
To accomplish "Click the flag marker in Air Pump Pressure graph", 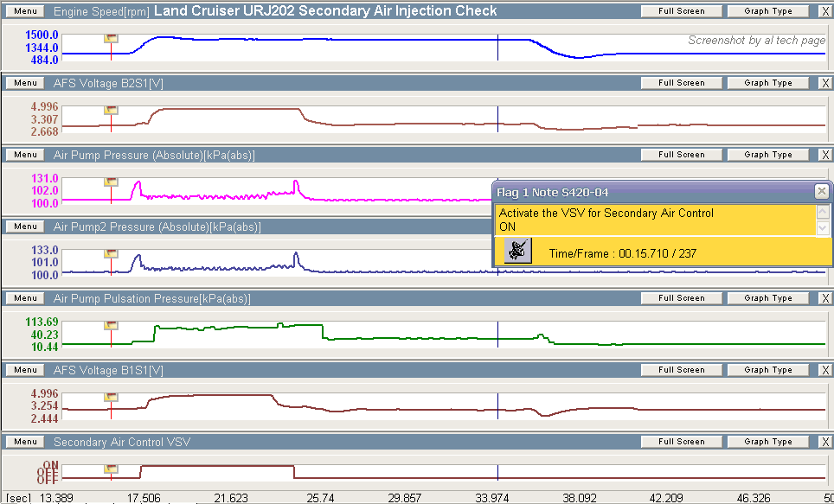I will tap(111, 182).
